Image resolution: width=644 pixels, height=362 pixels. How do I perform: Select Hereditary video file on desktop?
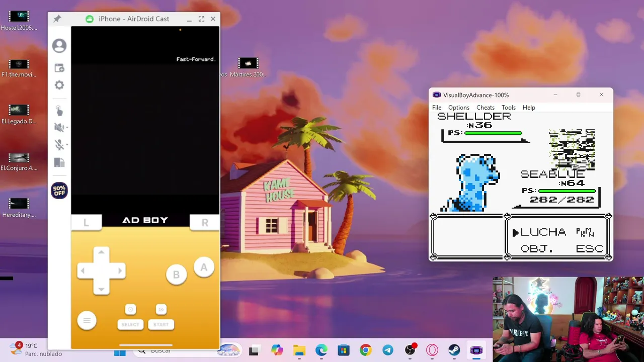click(19, 209)
